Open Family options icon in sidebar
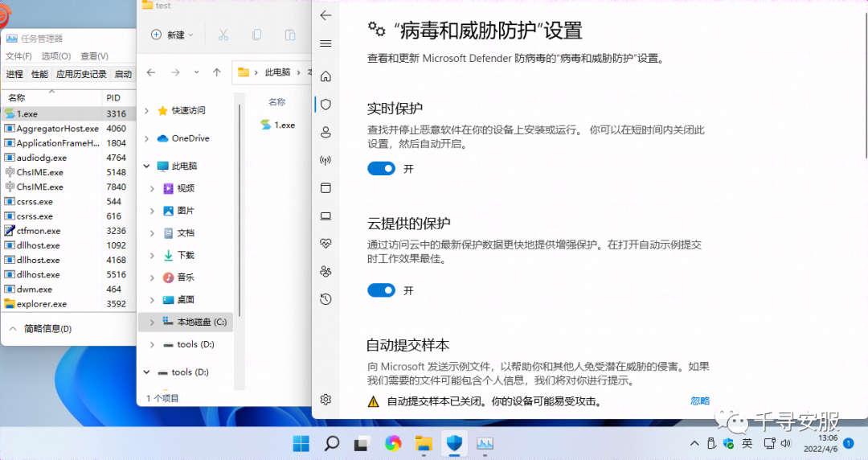Screen dimensions: 868x460 click(326, 271)
